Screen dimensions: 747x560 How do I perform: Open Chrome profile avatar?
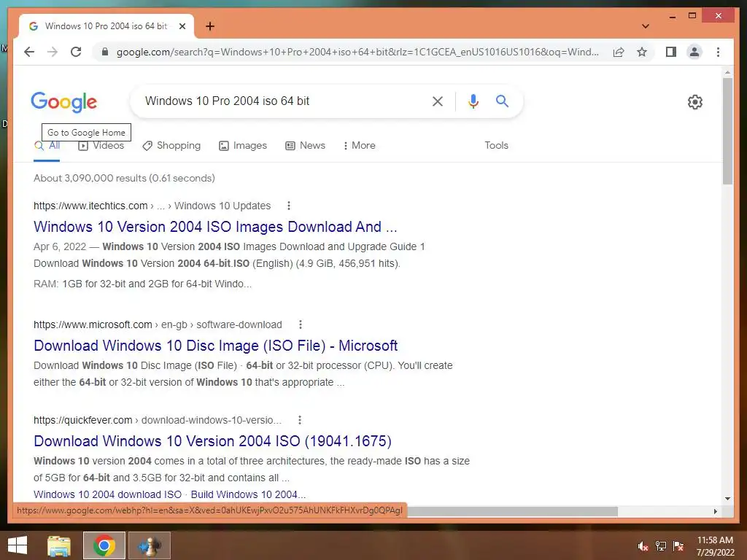click(694, 52)
